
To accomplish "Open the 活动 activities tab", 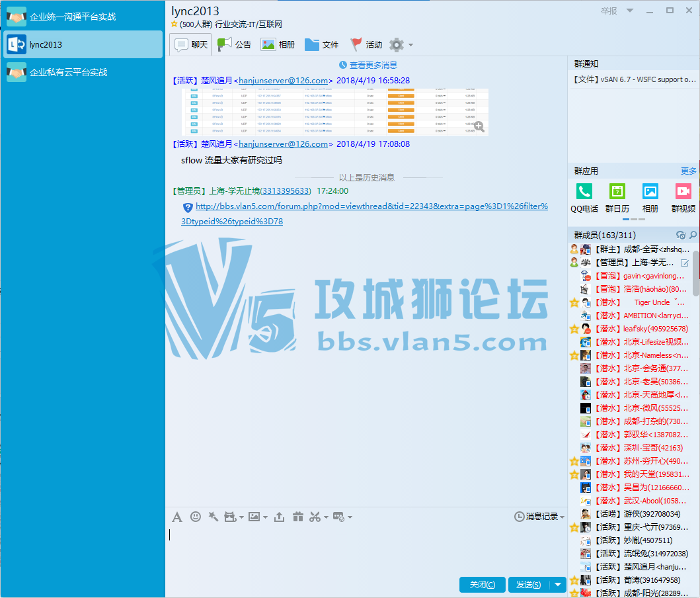I will [x=366, y=45].
